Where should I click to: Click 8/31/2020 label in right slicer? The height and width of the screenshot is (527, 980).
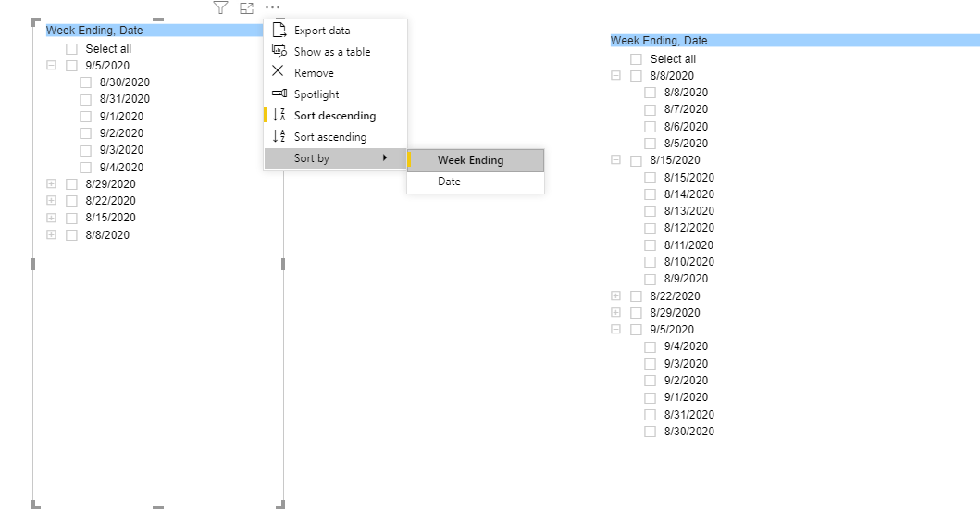[688, 415]
